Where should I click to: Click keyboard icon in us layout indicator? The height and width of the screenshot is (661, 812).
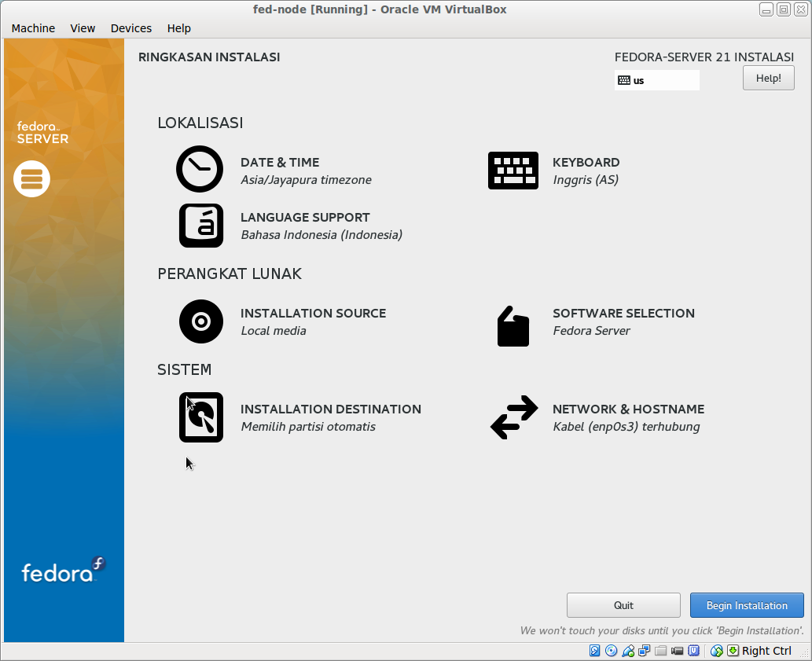624,80
